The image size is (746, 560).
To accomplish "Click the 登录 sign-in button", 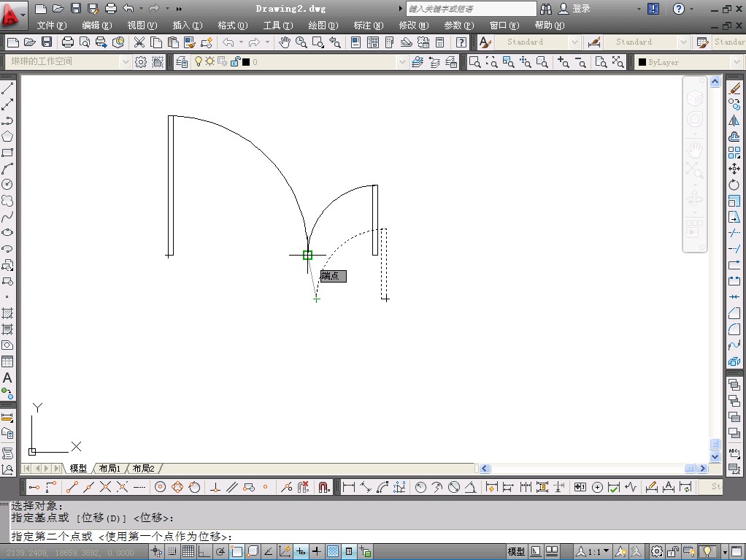I will (x=581, y=9).
